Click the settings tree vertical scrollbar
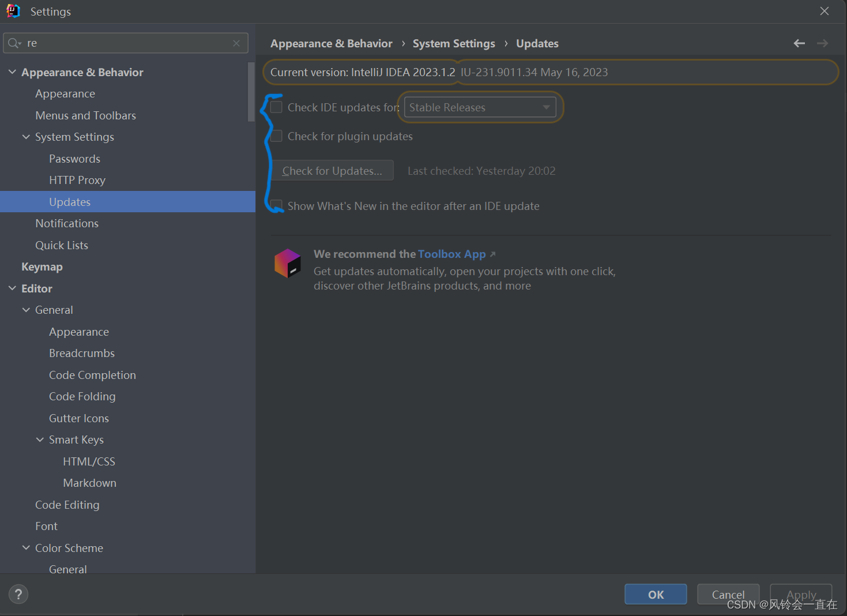Image resolution: width=847 pixels, height=616 pixels. click(x=251, y=92)
